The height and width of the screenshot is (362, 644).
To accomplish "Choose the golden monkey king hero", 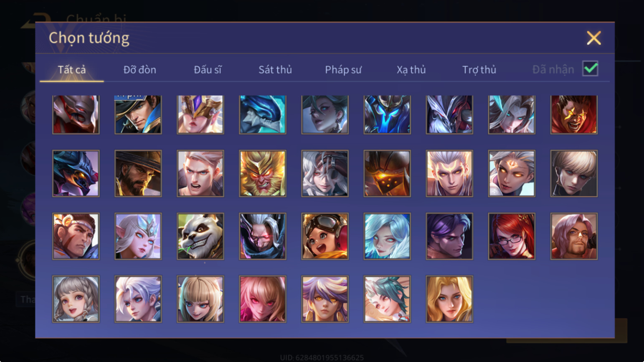I will coord(263,173).
